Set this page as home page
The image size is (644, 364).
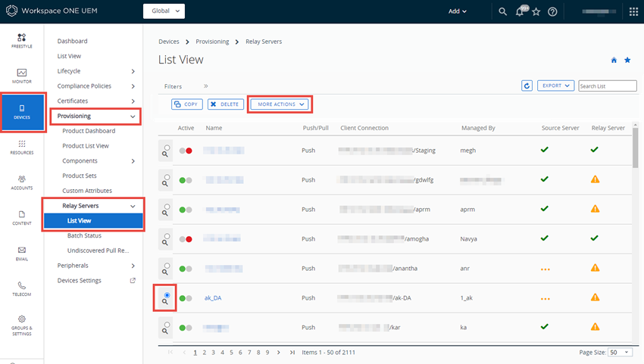click(614, 61)
